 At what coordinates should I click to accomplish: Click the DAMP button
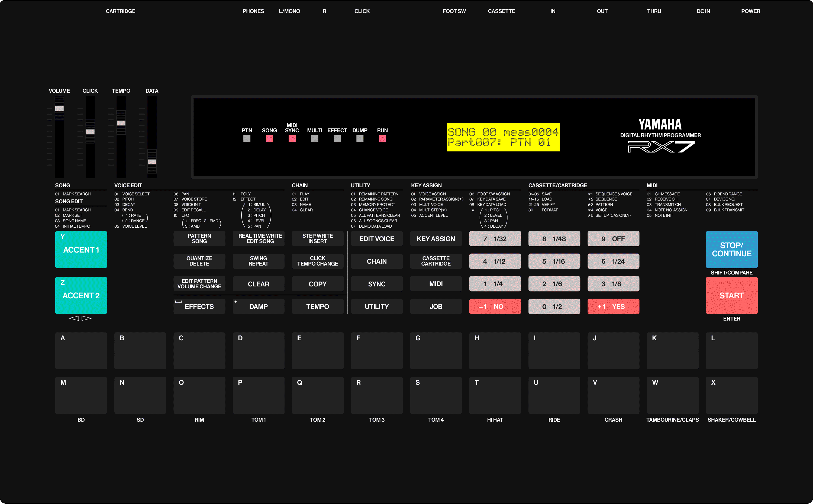point(258,306)
